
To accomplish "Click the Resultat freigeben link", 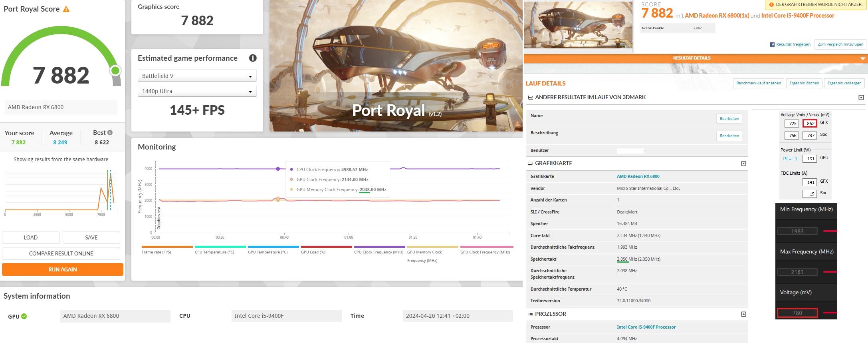I will point(793,44).
